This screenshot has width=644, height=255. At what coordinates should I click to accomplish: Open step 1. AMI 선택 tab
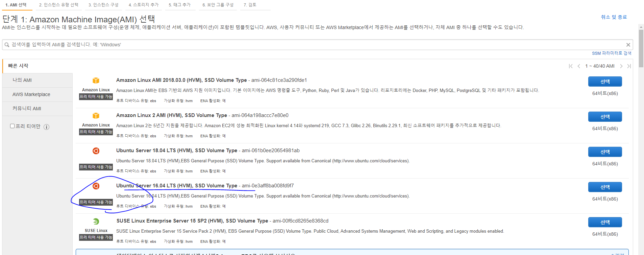[x=16, y=5]
